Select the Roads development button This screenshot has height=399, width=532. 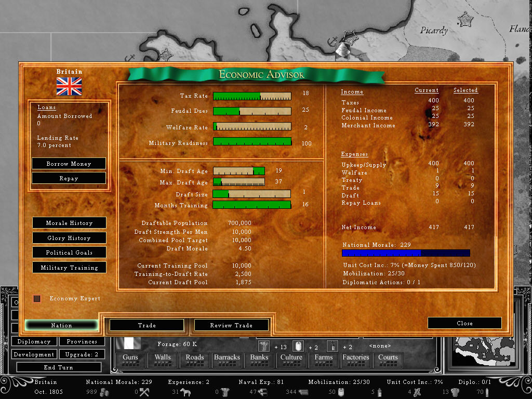click(x=195, y=360)
